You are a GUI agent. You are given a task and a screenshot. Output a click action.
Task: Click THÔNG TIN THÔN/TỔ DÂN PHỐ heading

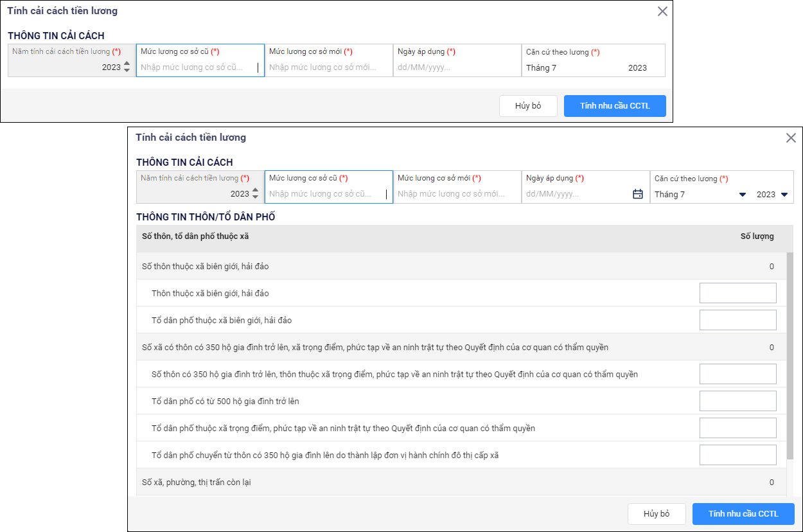206,217
